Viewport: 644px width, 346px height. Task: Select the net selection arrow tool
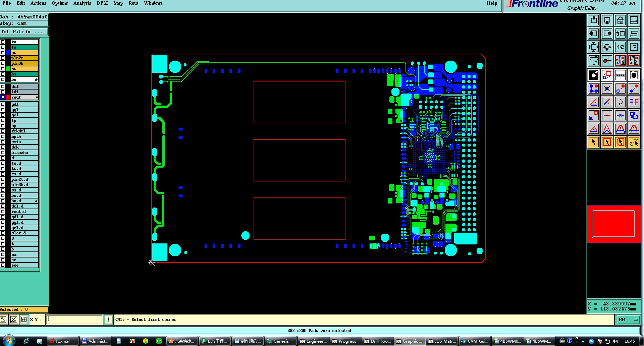pyautogui.click(x=634, y=142)
